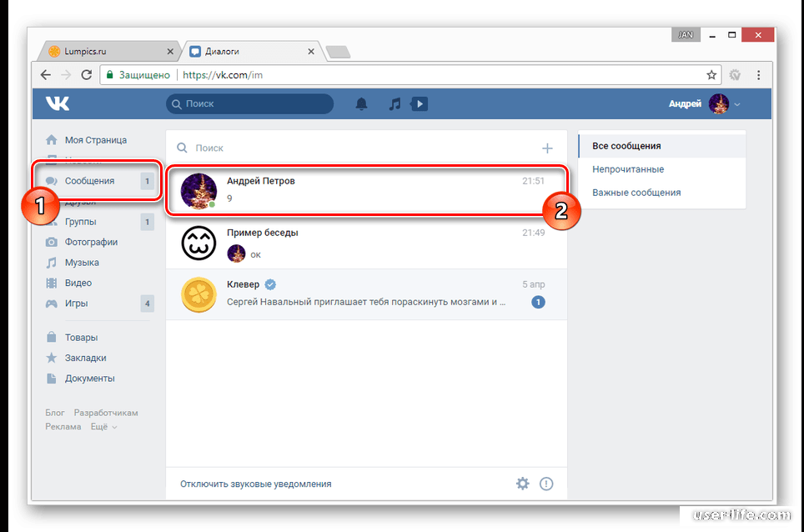Viewport: 804px width, 532px height.
Task: Open Фотографии label in sidebar
Action: tap(91, 242)
